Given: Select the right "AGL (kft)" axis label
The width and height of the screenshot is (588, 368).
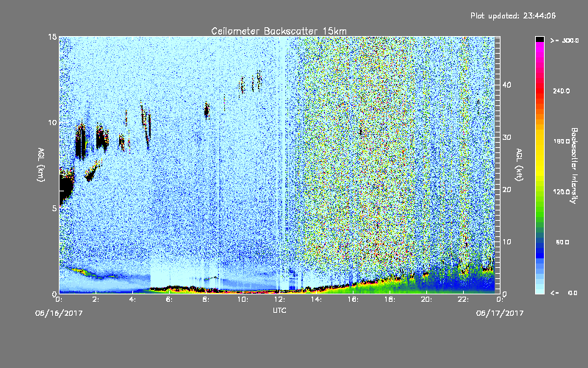Looking at the screenshot, I should (x=519, y=165).
